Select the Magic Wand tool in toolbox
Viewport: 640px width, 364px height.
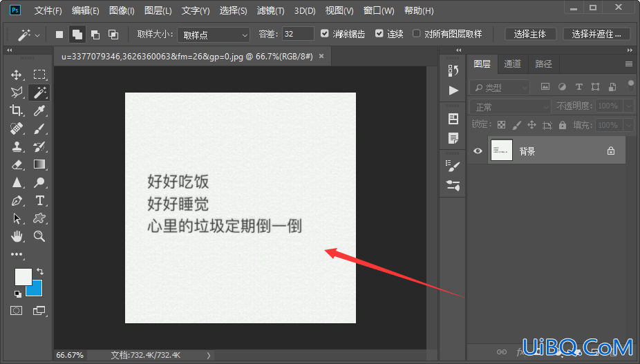pyautogui.click(x=39, y=93)
